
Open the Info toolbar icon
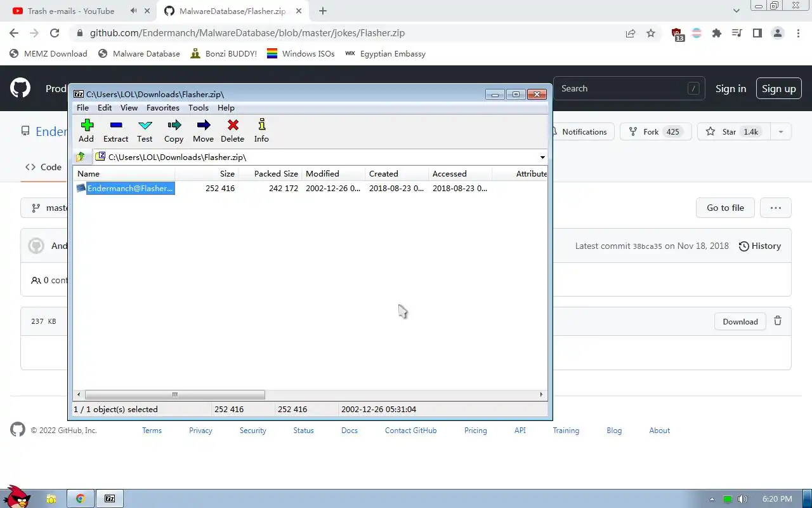tap(261, 130)
